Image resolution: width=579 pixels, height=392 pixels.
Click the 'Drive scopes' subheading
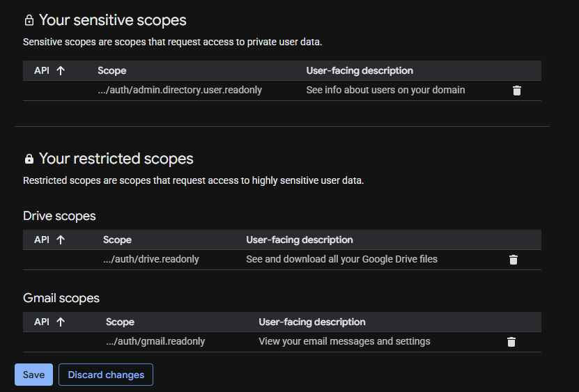pos(59,216)
